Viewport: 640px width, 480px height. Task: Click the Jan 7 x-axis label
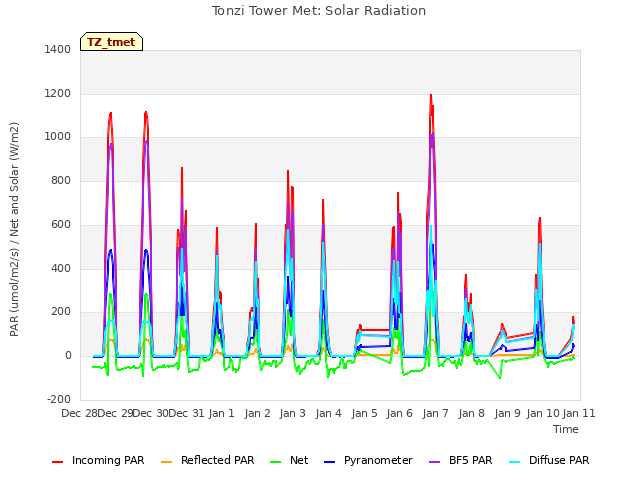[x=436, y=413]
